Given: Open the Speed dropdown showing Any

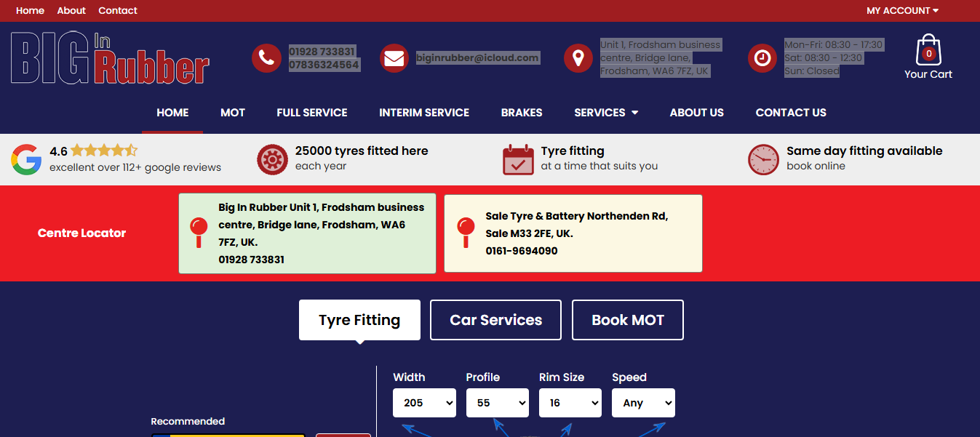Looking at the screenshot, I should click(643, 403).
